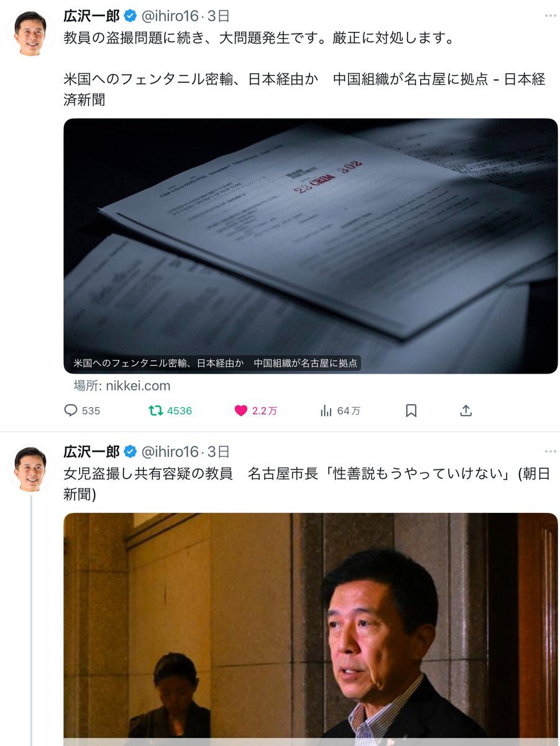
Task: Tap the profile avatar on first tweet
Action: click(30, 32)
